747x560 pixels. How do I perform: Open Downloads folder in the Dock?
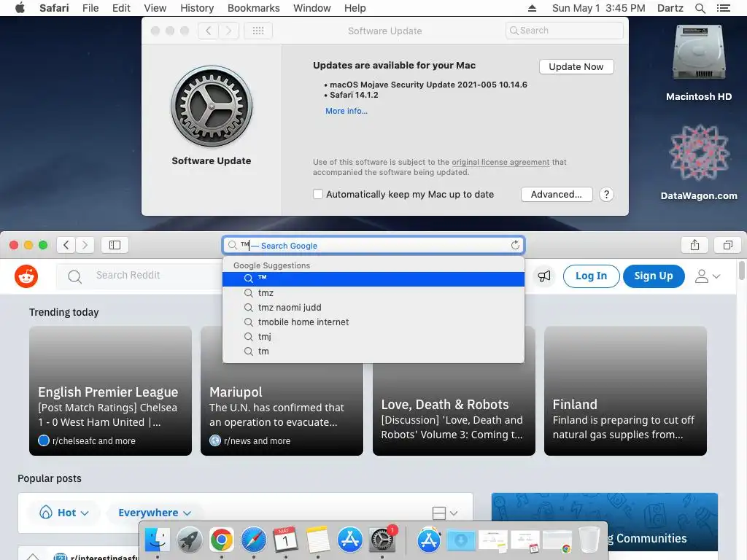[461, 540]
